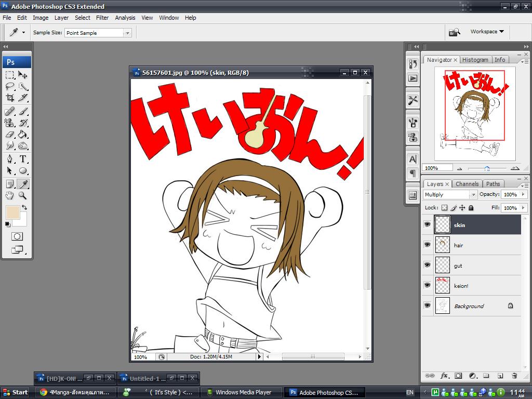
Task: Expand the Opacity slider arrow
Action: point(523,194)
